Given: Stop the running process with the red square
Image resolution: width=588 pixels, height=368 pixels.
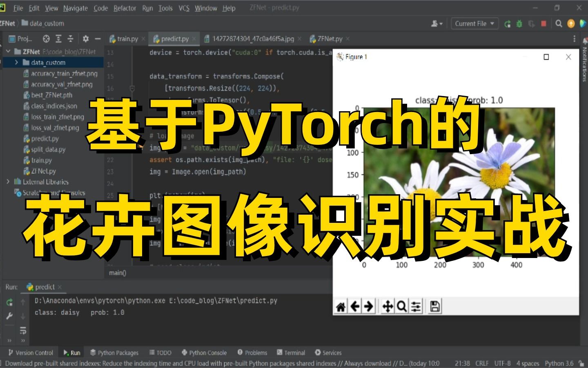Looking at the screenshot, I should [543, 24].
